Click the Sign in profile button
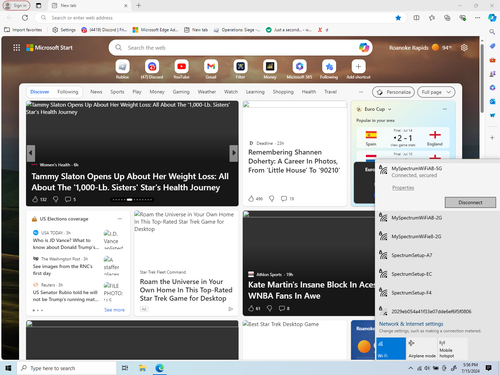 [x=16, y=5]
